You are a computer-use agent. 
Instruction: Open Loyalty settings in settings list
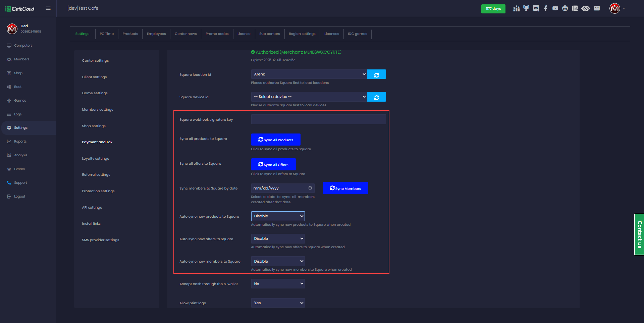pyautogui.click(x=96, y=159)
